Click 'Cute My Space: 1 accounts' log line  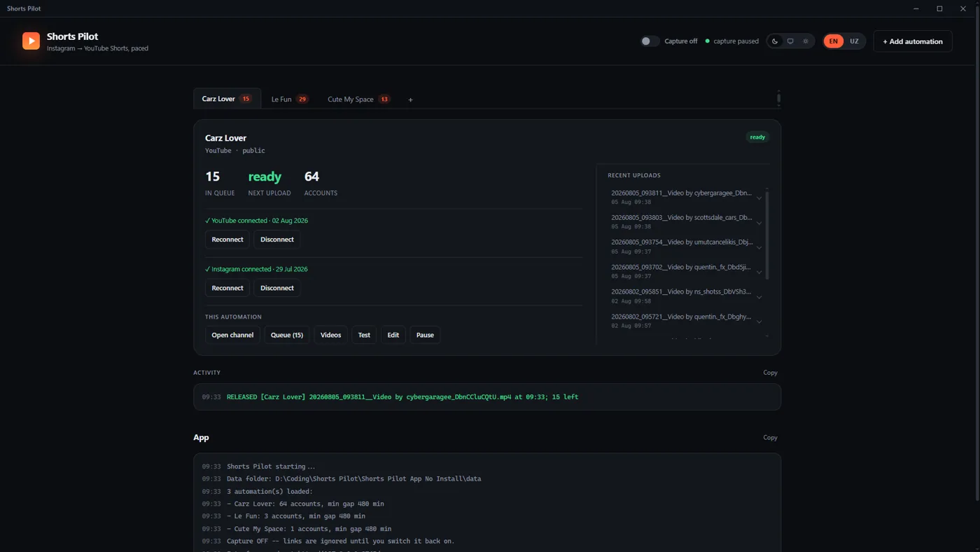click(x=309, y=529)
